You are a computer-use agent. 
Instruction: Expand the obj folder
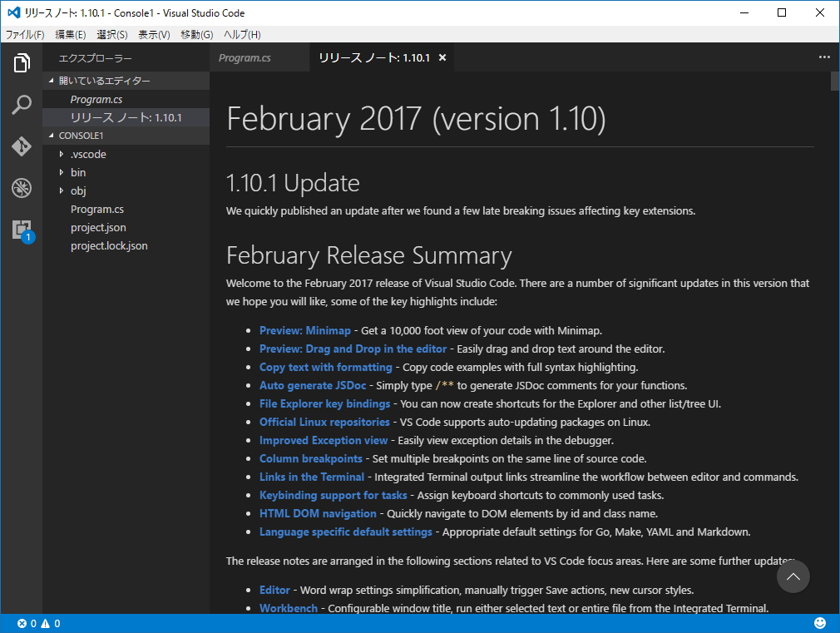(77, 190)
